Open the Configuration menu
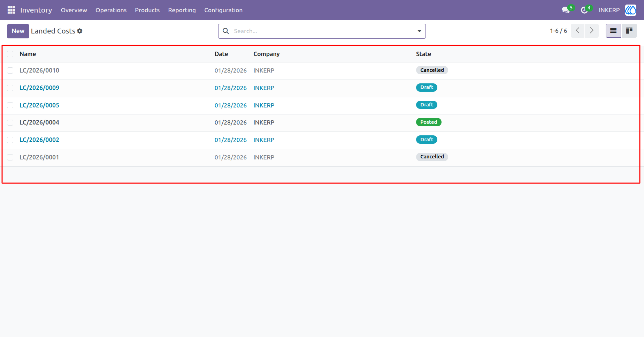 (x=223, y=10)
